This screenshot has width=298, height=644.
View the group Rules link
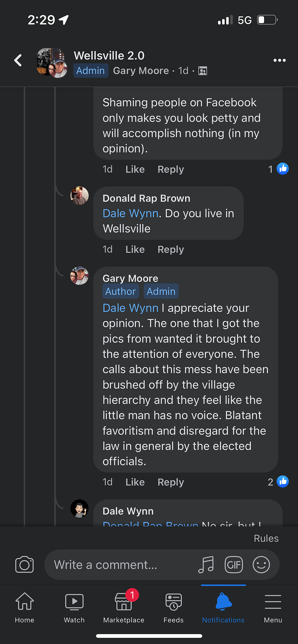(266, 538)
